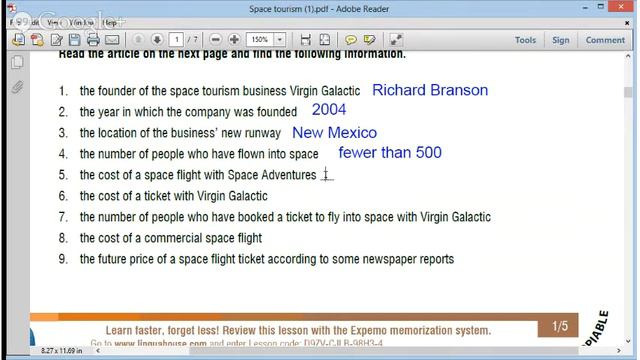This screenshot has height=360, width=640.
Task: Open the Window menu
Action: 82,23
